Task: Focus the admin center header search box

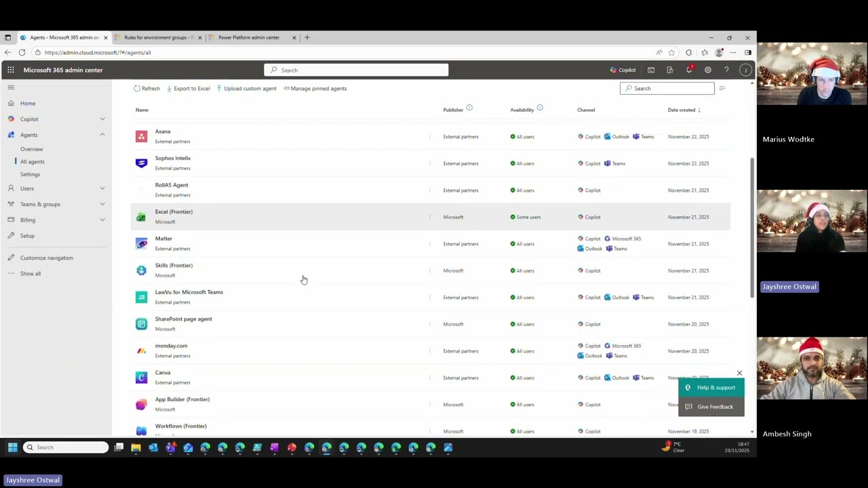Action: [356, 70]
